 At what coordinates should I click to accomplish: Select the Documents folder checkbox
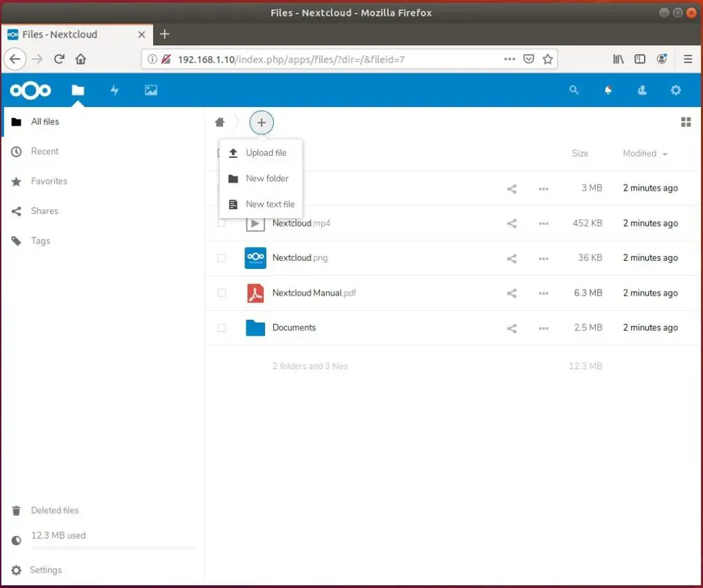(x=222, y=328)
